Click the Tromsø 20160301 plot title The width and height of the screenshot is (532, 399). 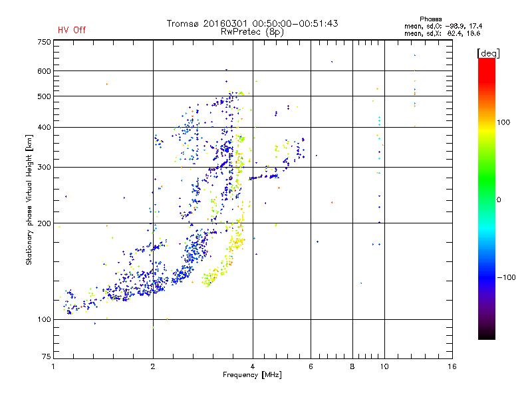point(252,23)
